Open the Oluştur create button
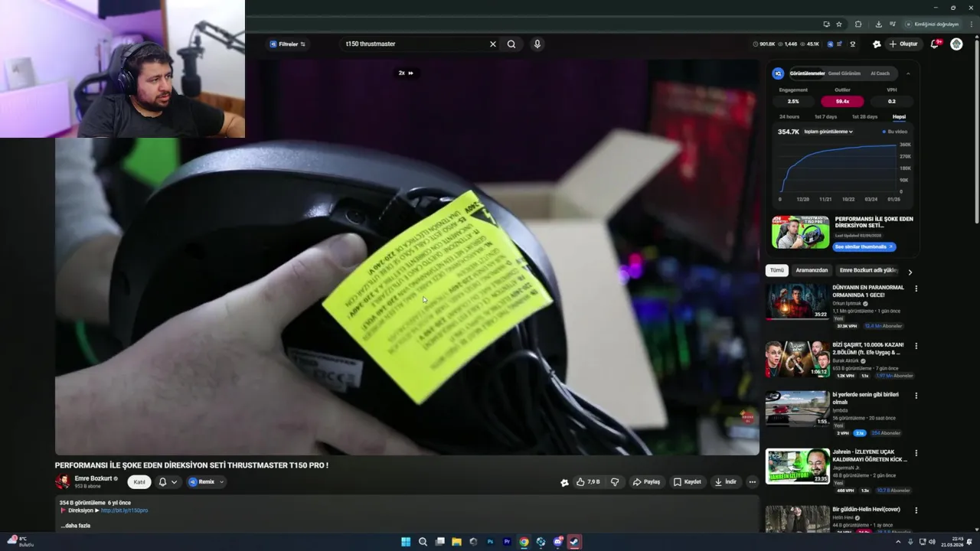Viewport: 980px width, 551px height. 903,44
